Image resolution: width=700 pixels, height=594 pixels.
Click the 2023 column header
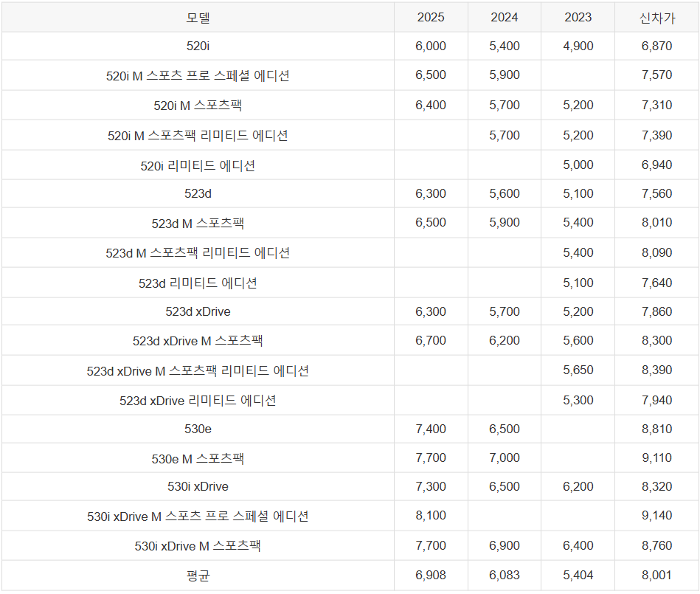pos(578,18)
